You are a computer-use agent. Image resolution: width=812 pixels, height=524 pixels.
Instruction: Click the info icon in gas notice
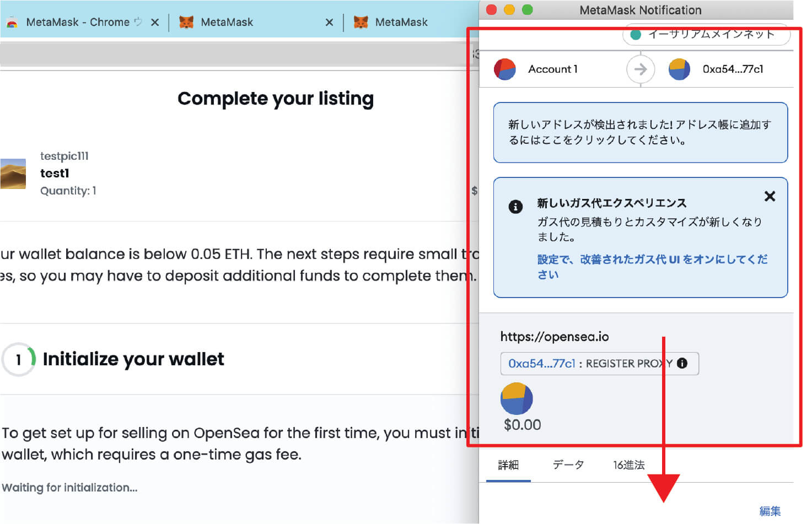515,207
